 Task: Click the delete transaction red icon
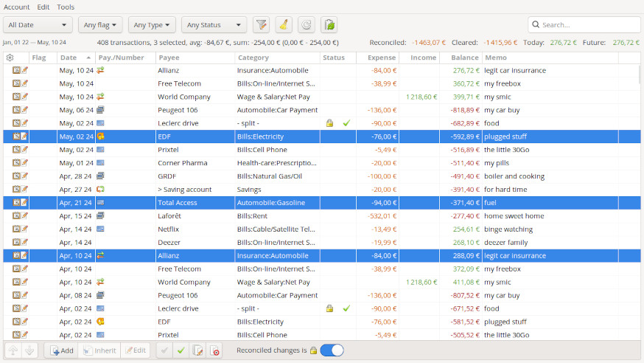coord(214,350)
